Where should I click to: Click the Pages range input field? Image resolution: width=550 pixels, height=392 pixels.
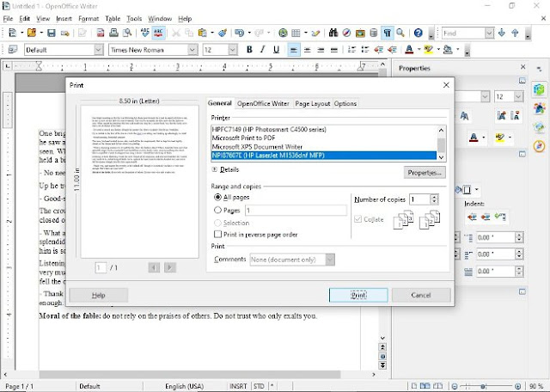pyautogui.click(x=296, y=211)
